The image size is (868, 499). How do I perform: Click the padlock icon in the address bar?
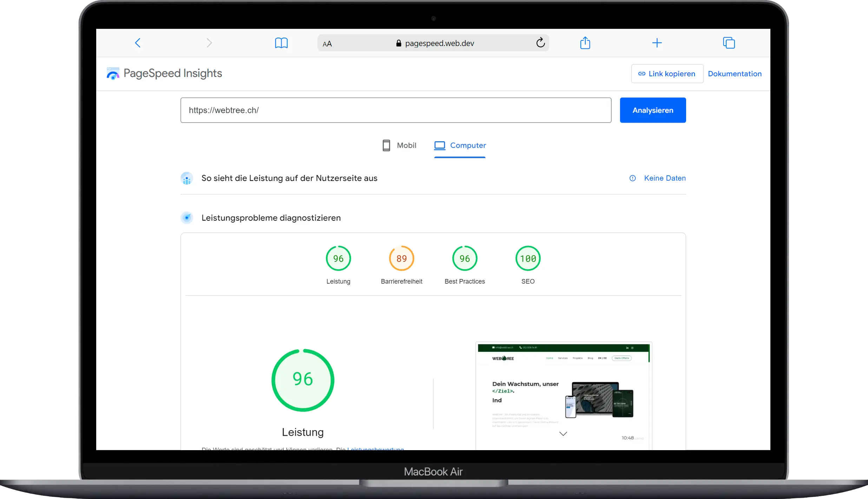[398, 43]
